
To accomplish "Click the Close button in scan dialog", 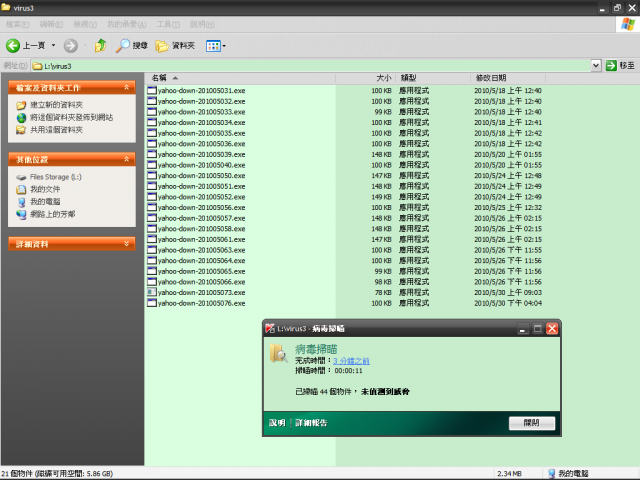I will pos(531,423).
